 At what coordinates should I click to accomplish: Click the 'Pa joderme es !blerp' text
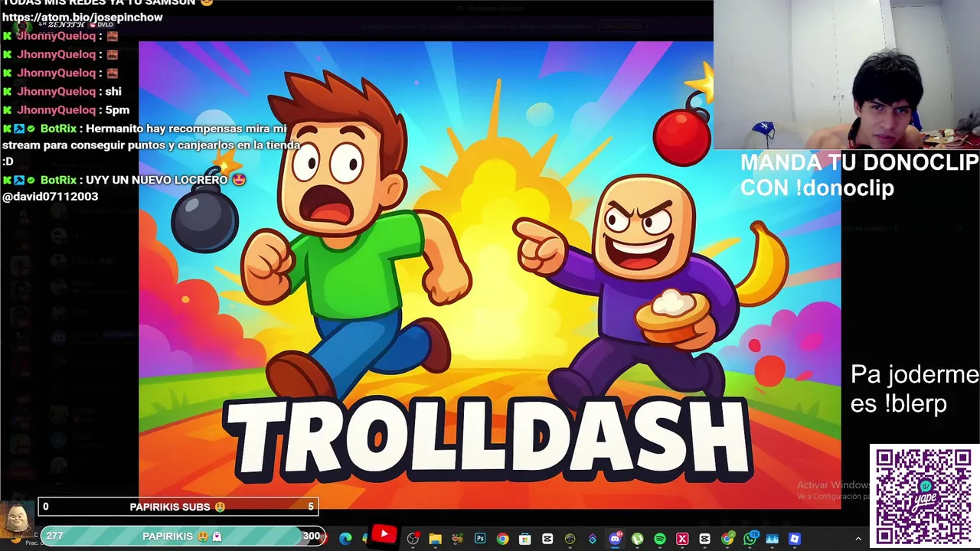coord(914,389)
